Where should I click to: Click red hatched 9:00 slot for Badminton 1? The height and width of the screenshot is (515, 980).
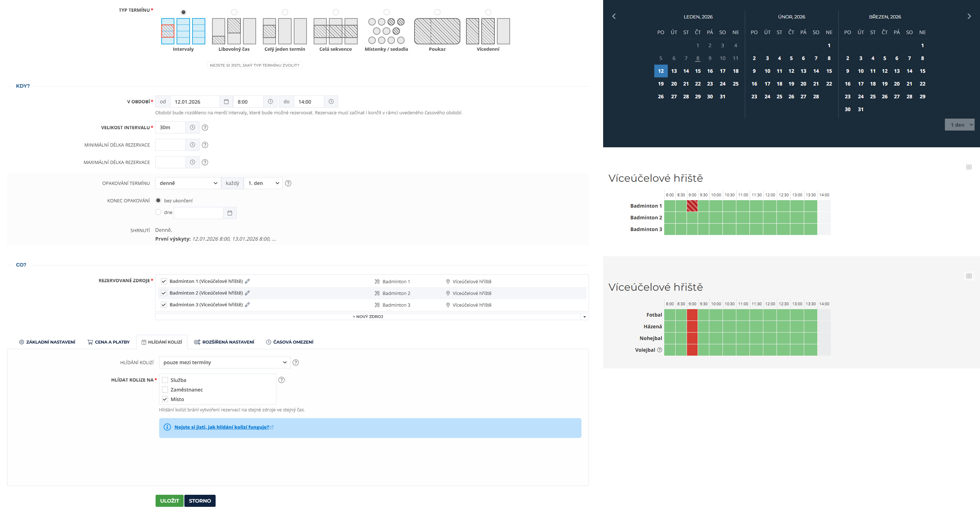692,206
